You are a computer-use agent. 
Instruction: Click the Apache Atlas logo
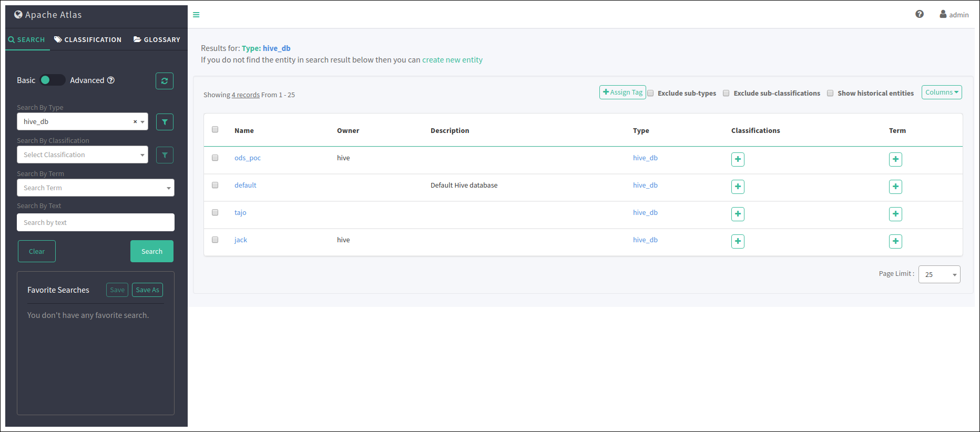[48, 15]
